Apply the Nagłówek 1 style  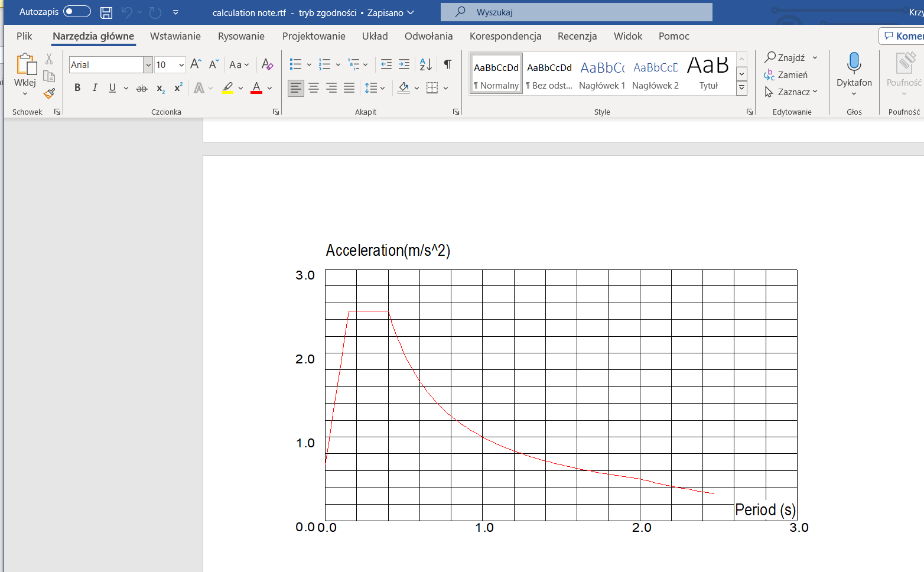[x=602, y=72]
